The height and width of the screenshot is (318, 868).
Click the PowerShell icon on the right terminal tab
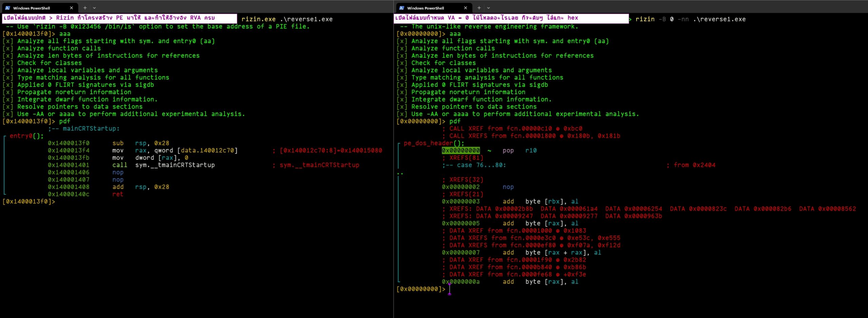click(x=401, y=8)
